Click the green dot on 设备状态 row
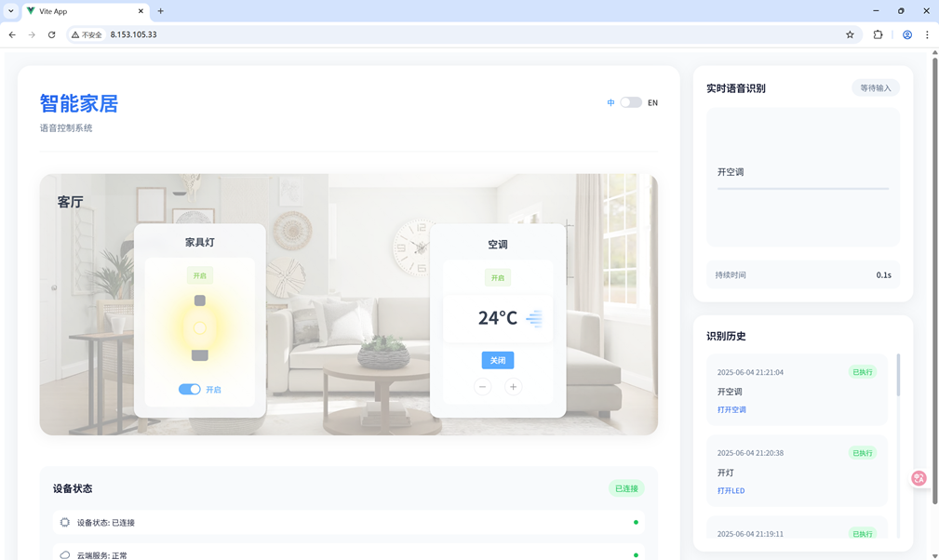Viewport: 939px width, 560px height. coord(636,522)
